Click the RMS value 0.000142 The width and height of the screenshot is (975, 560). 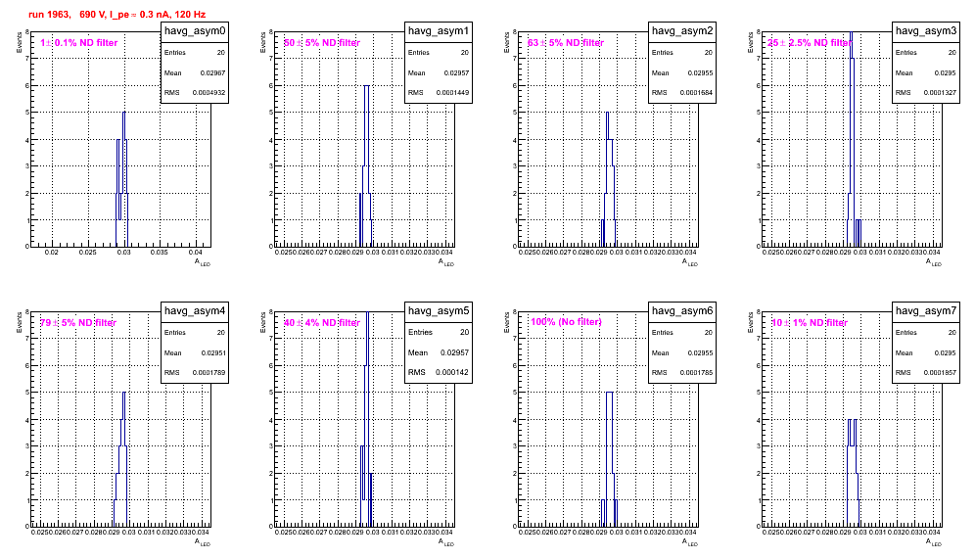pos(452,373)
